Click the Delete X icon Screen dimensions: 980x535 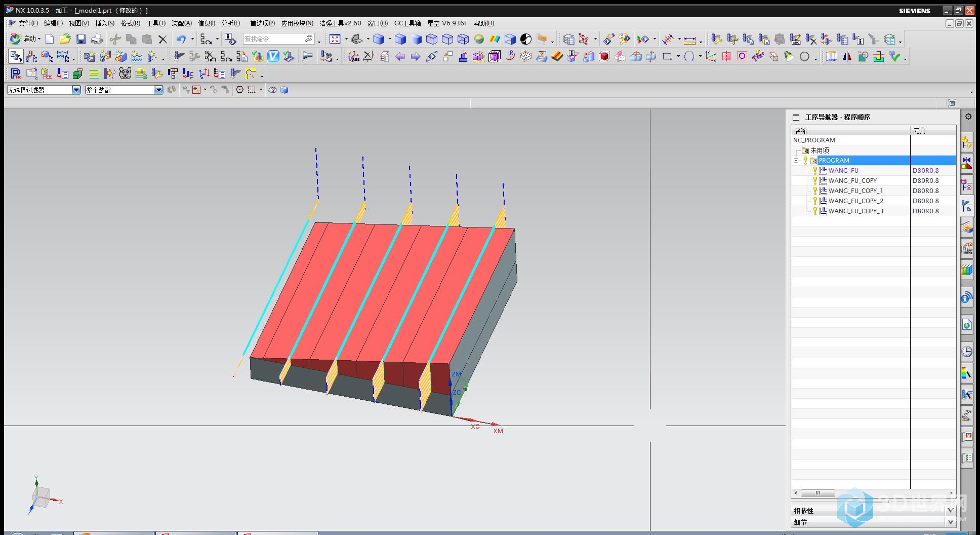(x=162, y=39)
